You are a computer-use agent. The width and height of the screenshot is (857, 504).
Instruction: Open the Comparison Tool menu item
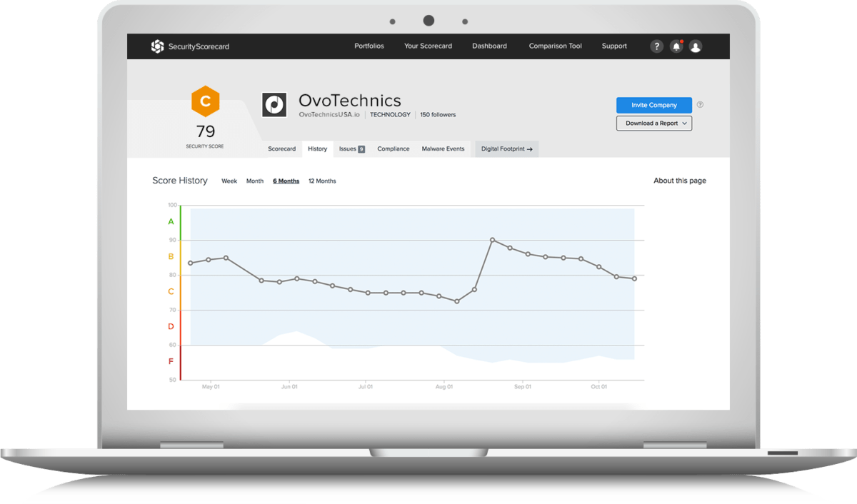point(555,46)
